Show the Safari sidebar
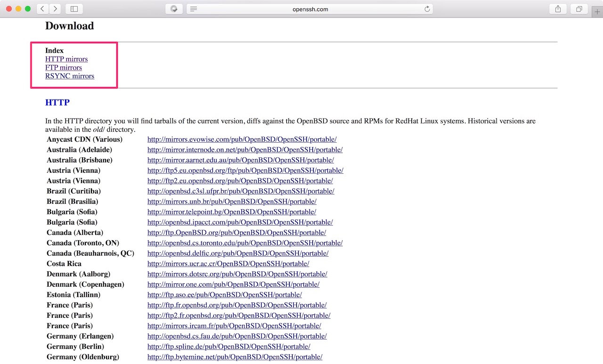Image resolution: width=603 pixels, height=364 pixels. (74, 8)
